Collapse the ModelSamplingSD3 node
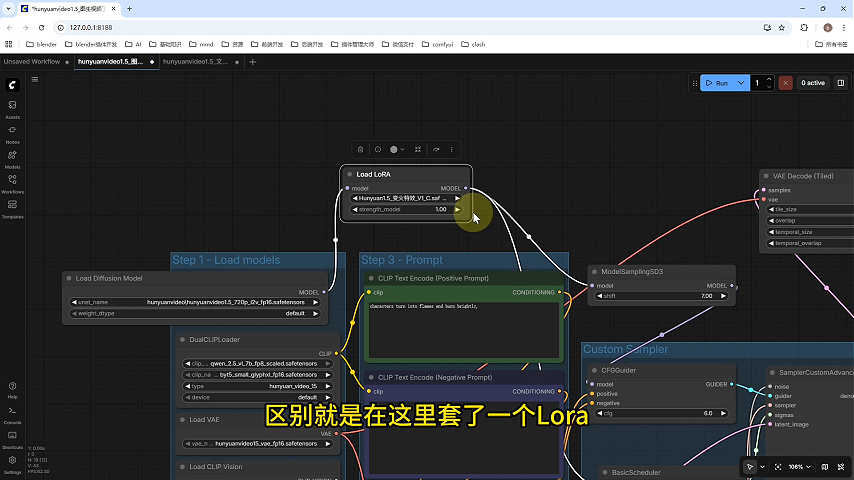Image resolution: width=854 pixels, height=480 pixels. coord(594,271)
